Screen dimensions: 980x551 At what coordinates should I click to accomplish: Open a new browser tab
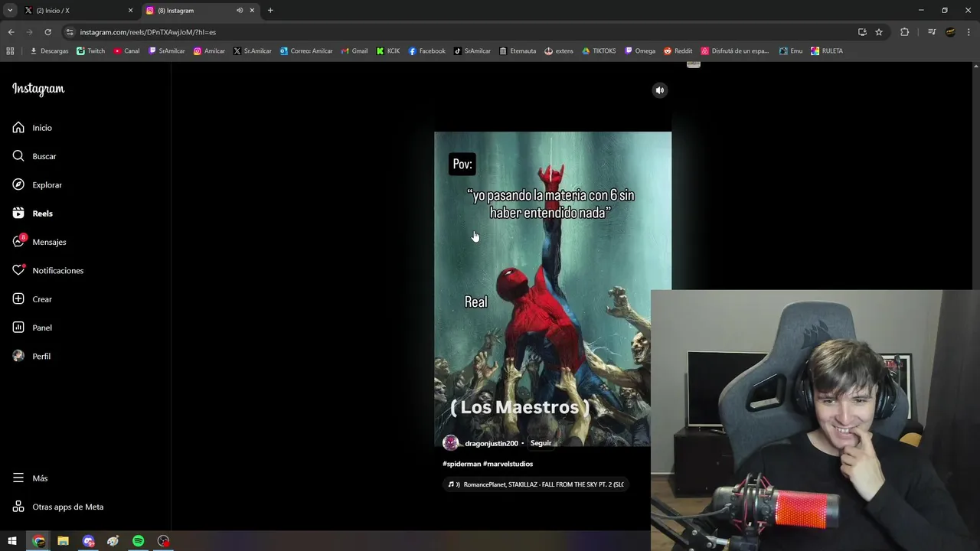[270, 11]
